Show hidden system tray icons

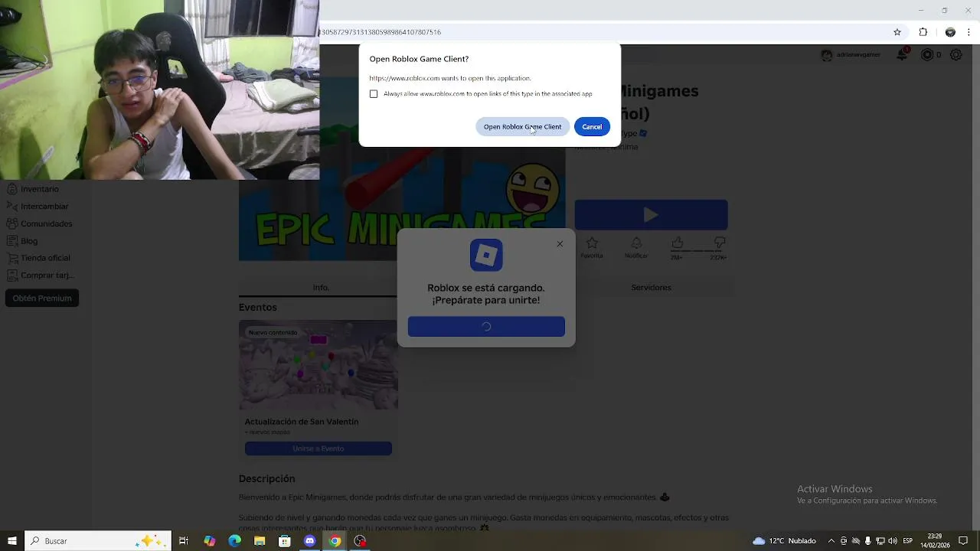tap(831, 541)
